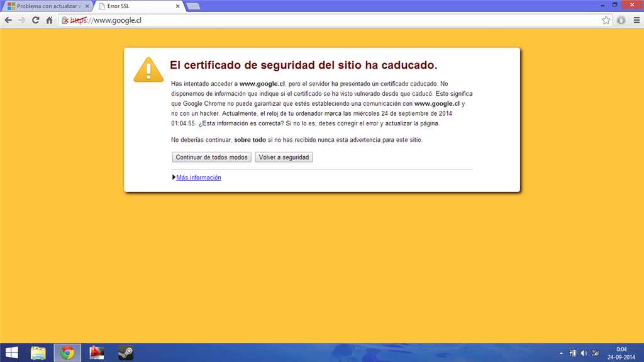The height and width of the screenshot is (362, 644).
Task: Open the Chrome home page
Action: coord(49,20)
